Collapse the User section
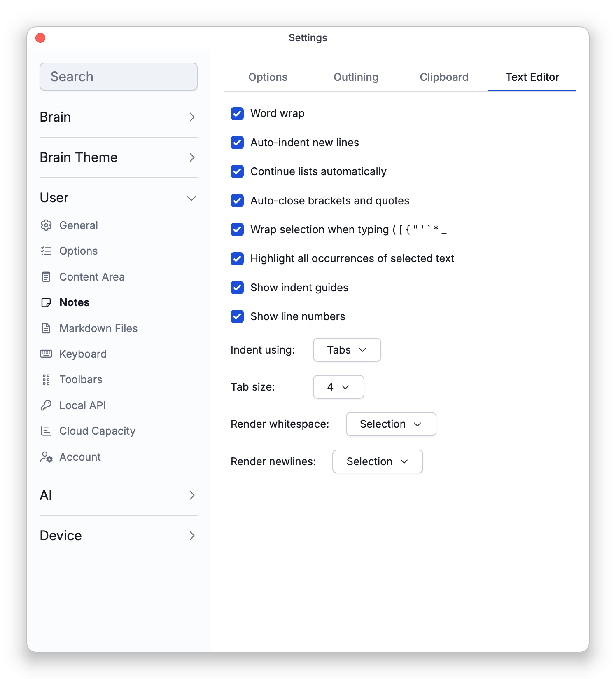 (x=119, y=198)
